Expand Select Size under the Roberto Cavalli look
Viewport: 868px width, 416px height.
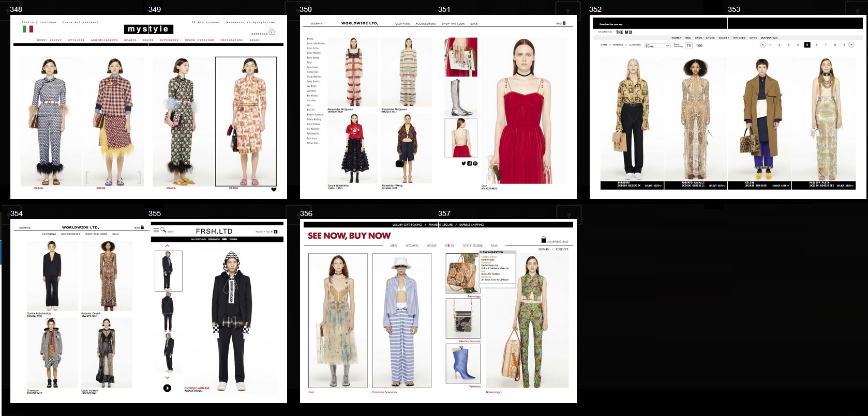(x=717, y=186)
